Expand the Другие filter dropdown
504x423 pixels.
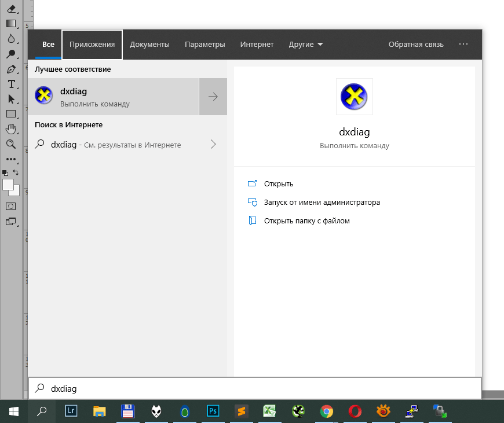pos(306,45)
